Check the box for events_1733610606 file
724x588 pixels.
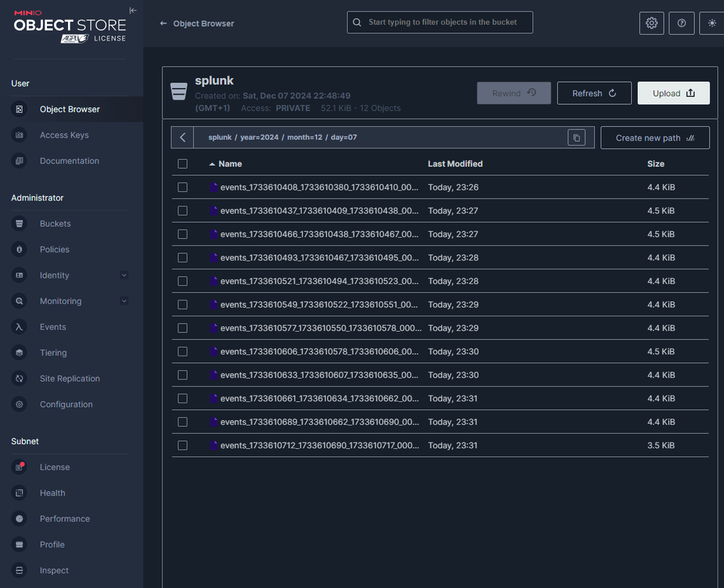[183, 352]
